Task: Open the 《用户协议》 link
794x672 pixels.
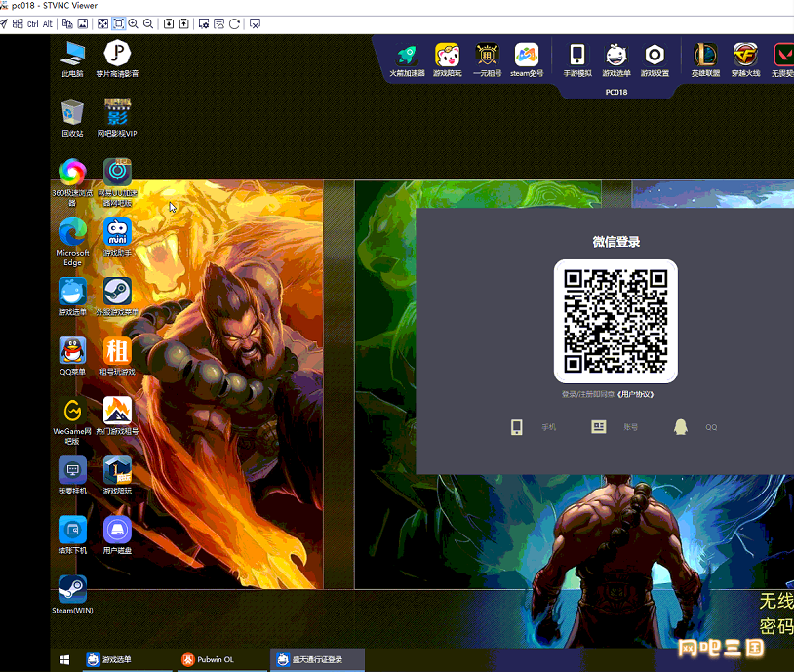Action: (636, 394)
